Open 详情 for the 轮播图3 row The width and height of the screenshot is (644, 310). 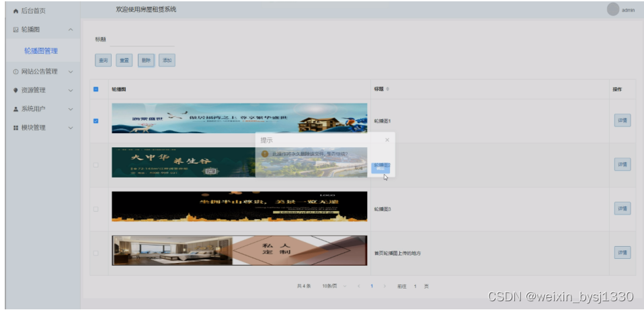[622, 208]
